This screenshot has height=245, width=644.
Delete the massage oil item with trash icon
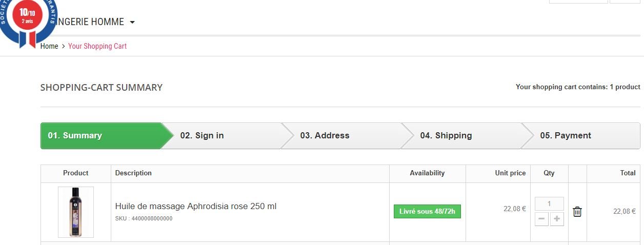click(577, 212)
